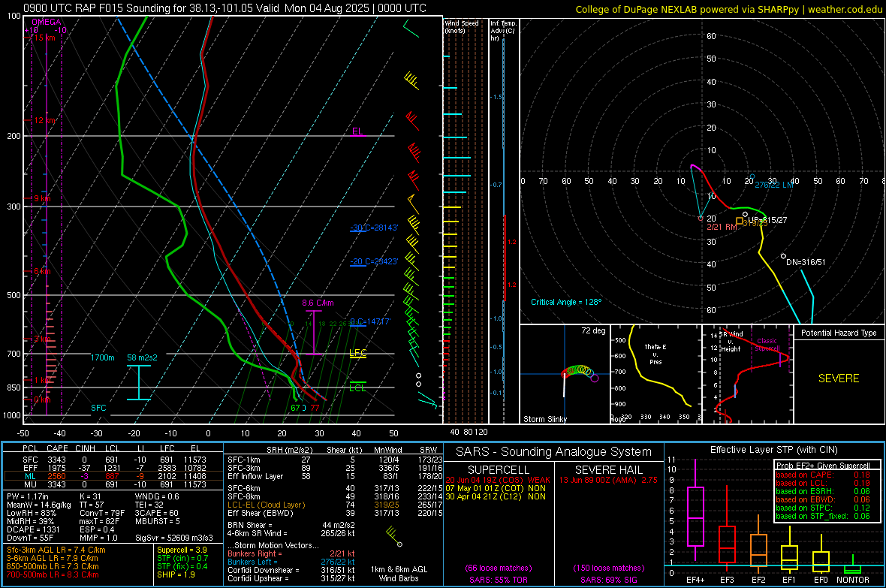Screen dimensions: 886x588
Task: Click the SARS - Sounding Analogue System heading
Action: [554, 452]
